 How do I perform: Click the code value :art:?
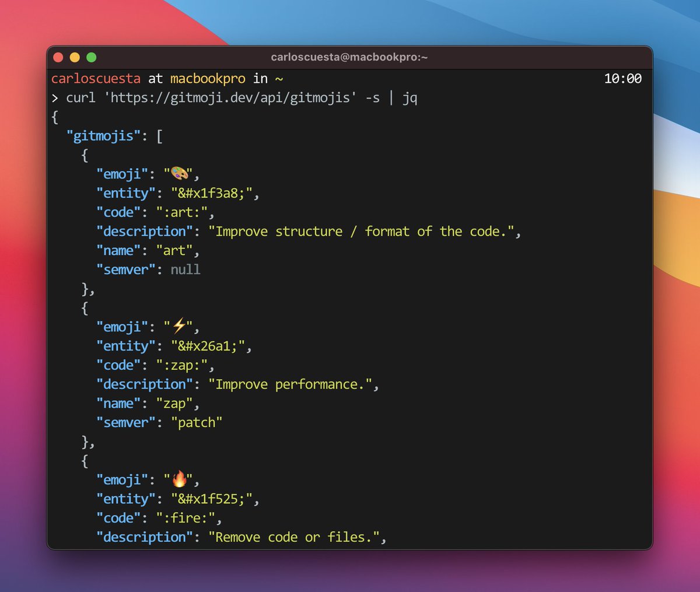point(182,213)
